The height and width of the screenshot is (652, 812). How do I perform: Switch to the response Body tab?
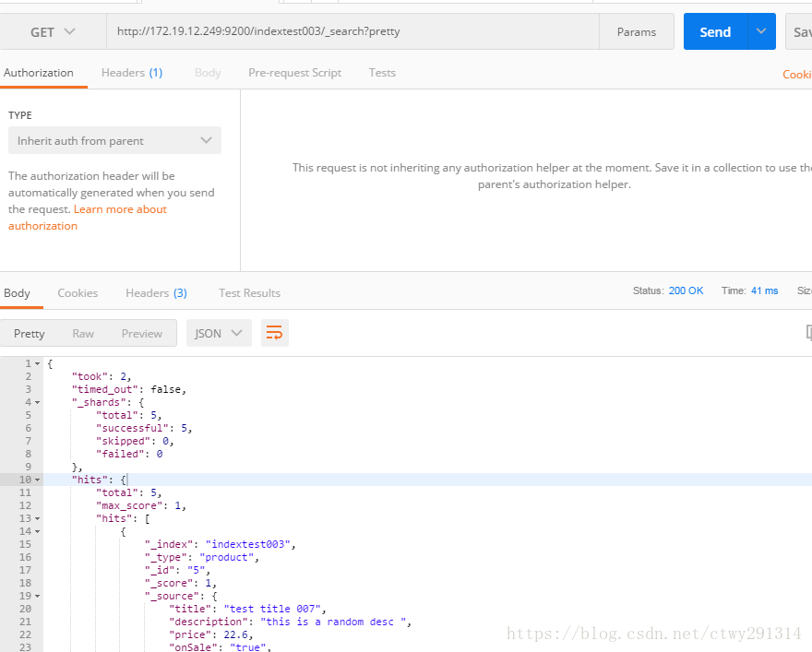(x=18, y=293)
